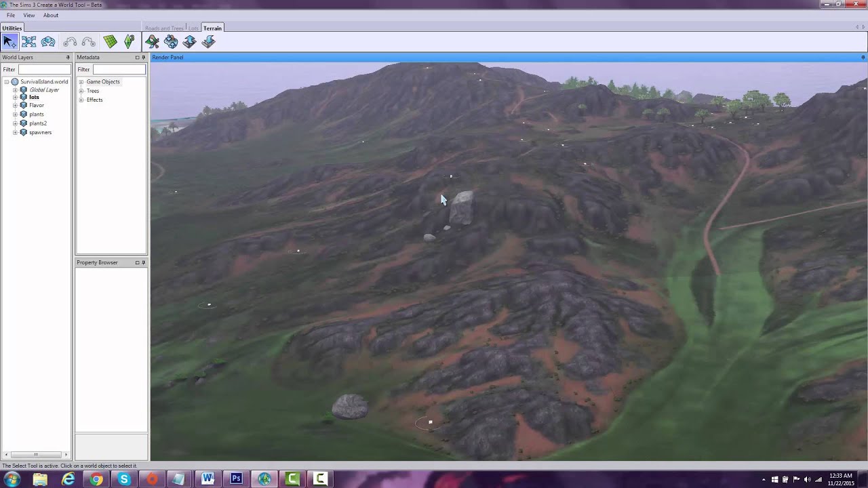Screen dimensions: 868x488
Task: Click the World Layers horizontal scrollbar
Action: [37, 455]
